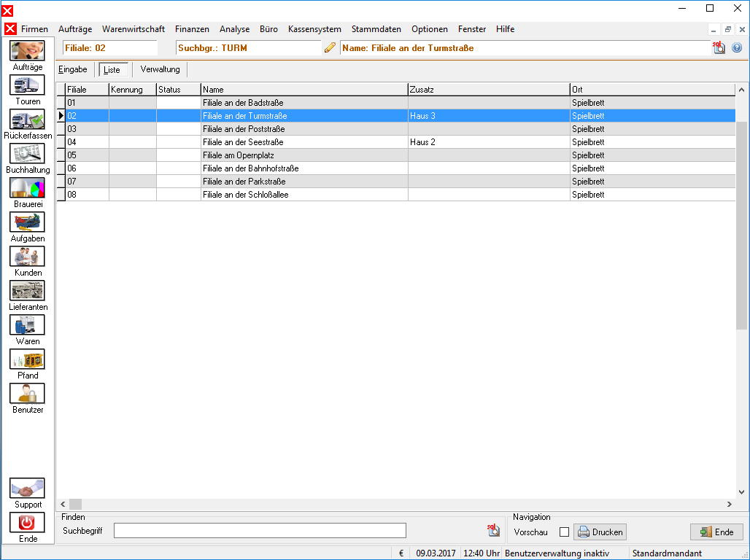Click the SQL search icon in the header

[719, 47]
